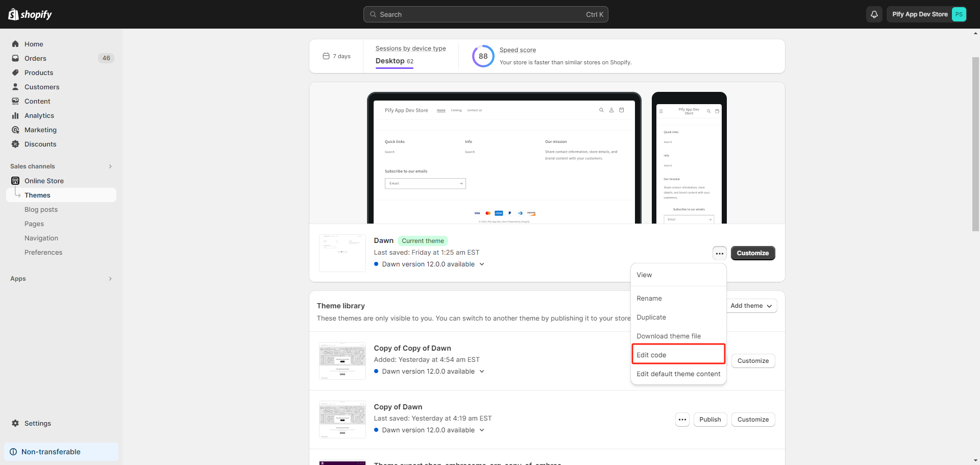
Task: Click the Settings gear icon
Action: coord(15,423)
